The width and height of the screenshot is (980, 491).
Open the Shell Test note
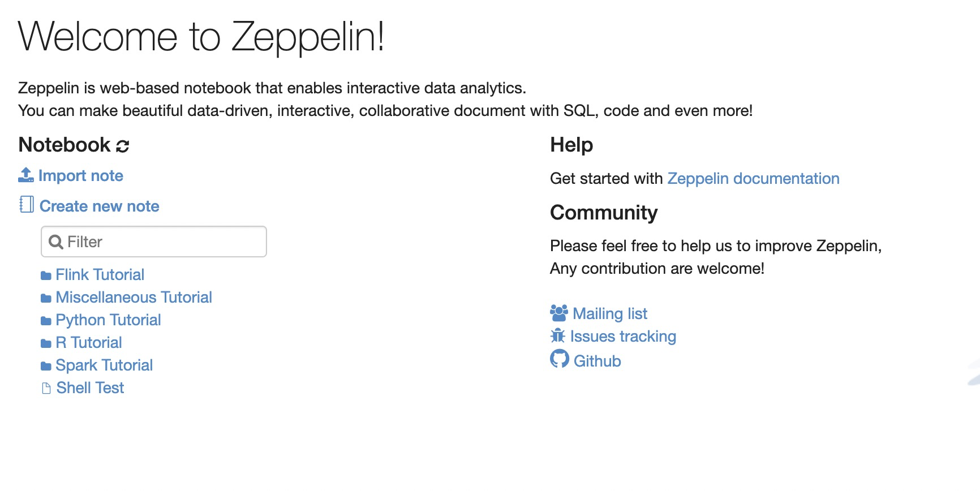[90, 388]
